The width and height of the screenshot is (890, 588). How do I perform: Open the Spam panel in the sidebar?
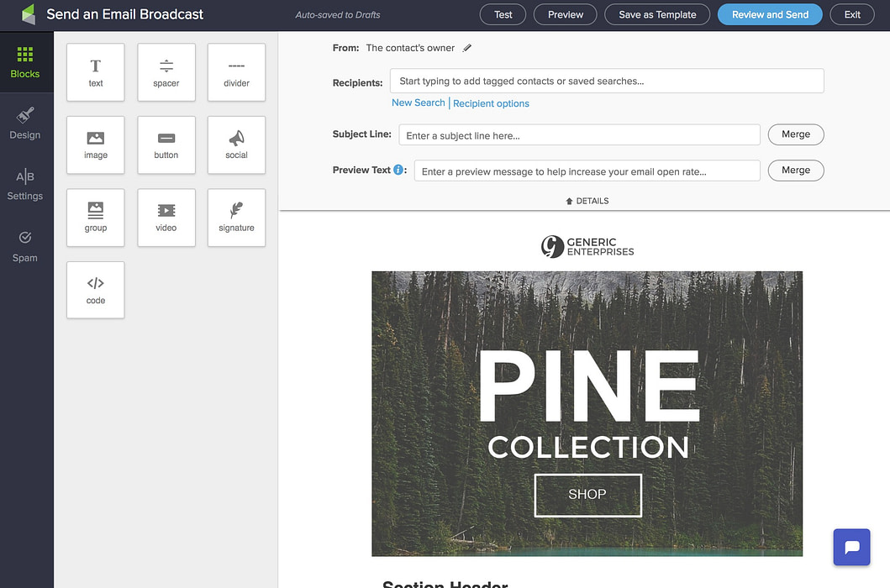click(24, 248)
